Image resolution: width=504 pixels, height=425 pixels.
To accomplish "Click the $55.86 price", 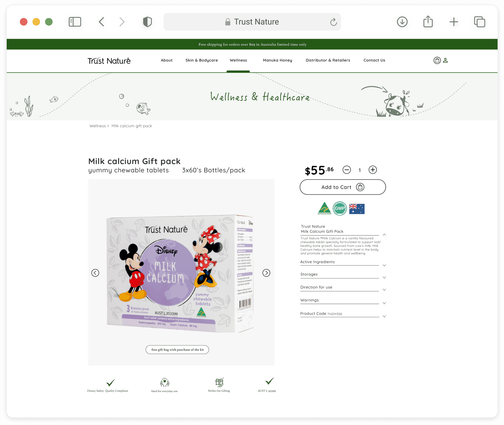I will coord(319,170).
